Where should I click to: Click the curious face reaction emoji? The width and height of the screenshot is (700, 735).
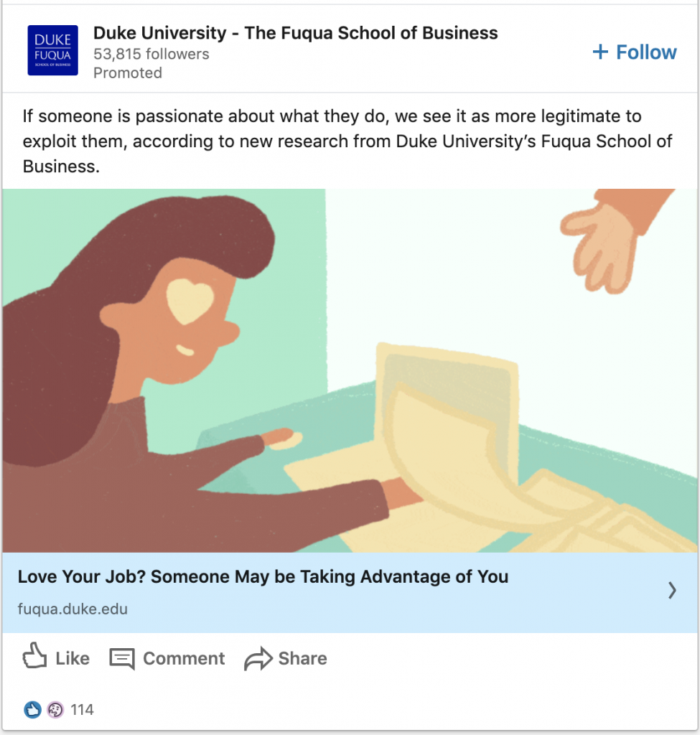tap(55, 709)
